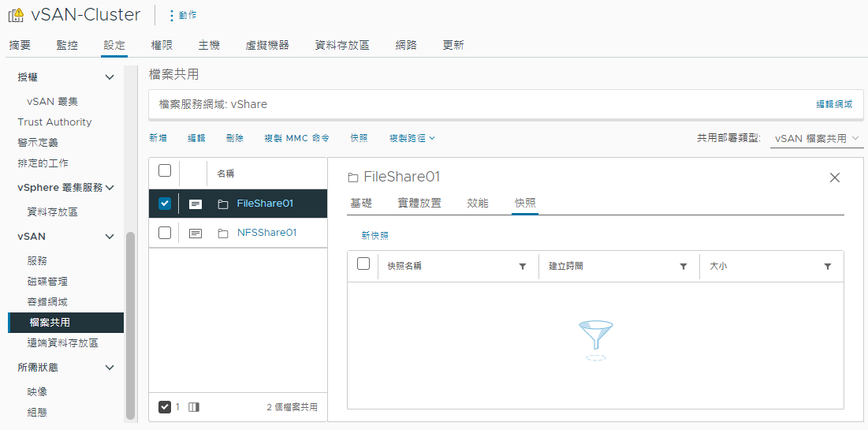
Task: Toggle select-all snapshots checkbox
Action: pos(363,264)
